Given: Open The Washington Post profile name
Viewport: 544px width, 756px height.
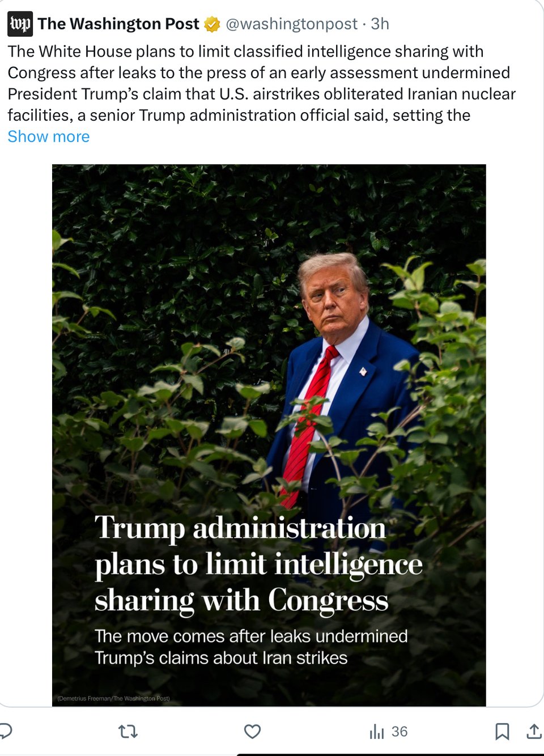Looking at the screenshot, I should (x=118, y=24).
